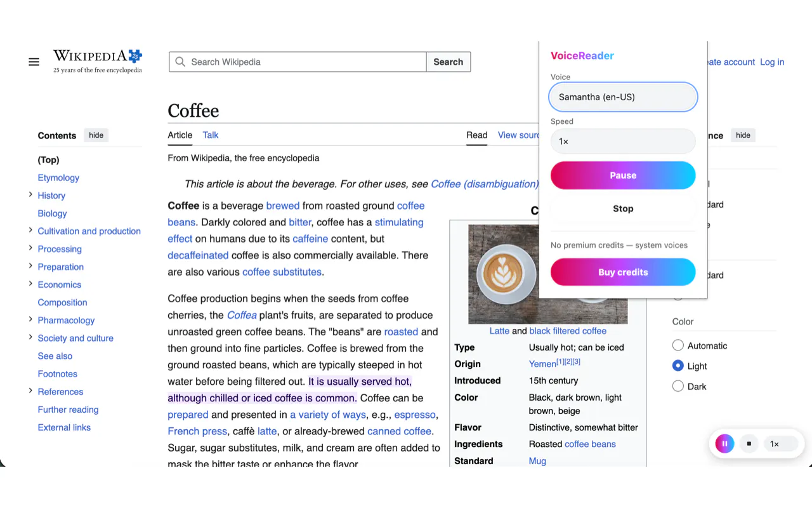Expand the Preparation section in Contents
The height and width of the screenshot is (508, 812).
(30, 266)
